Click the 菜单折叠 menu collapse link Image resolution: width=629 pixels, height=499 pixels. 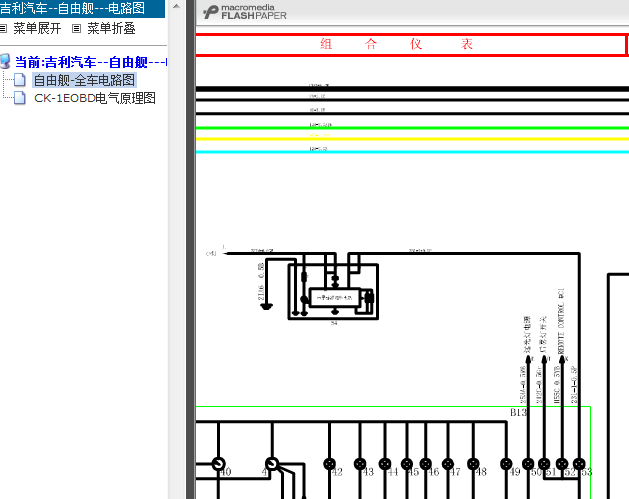pyautogui.click(x=111, y=28)
